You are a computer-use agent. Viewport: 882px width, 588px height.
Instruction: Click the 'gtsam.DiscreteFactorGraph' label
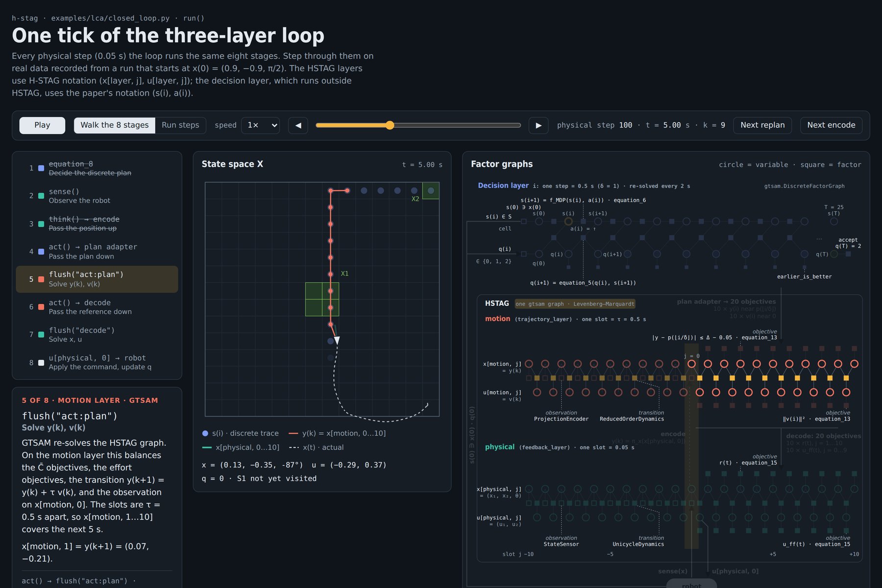click(x=804, y=186)
